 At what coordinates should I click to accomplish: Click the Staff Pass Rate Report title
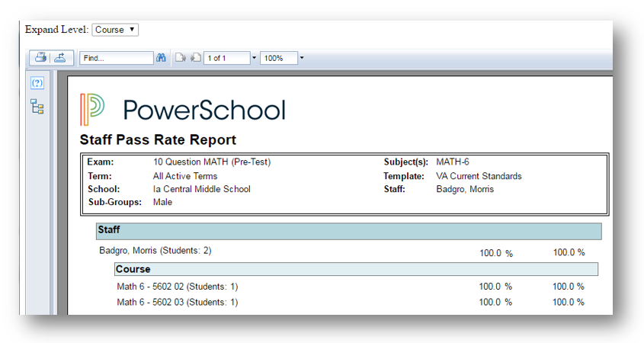[158, 139]
